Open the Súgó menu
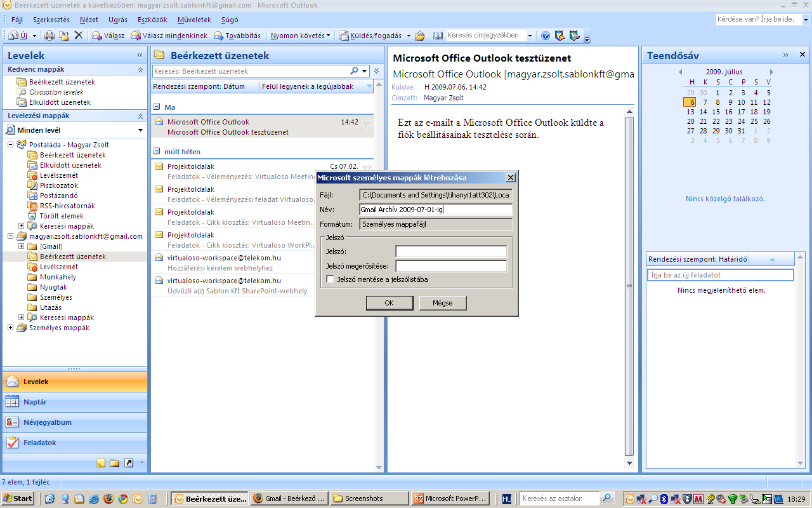 click(x=230, y=20)
